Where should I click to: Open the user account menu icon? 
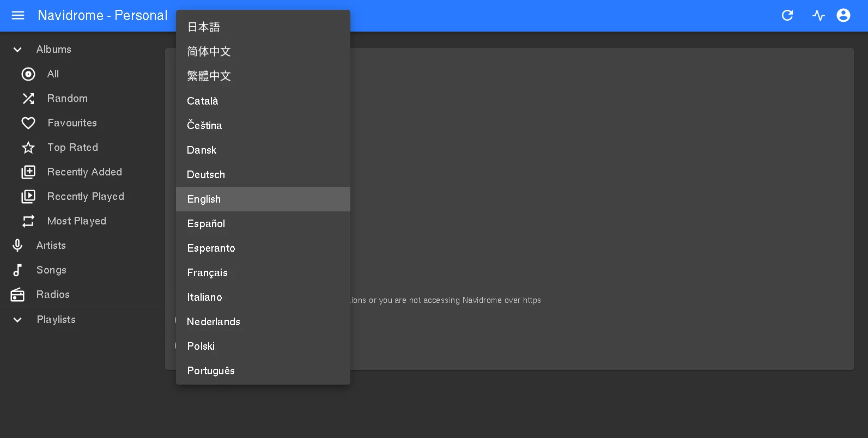click(x=843, y=15)
